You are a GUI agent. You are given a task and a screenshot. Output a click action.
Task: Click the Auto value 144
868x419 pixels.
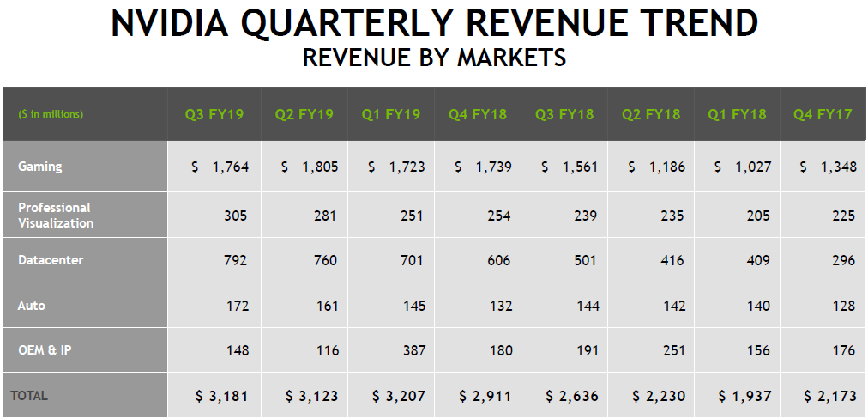pos(587,306)
